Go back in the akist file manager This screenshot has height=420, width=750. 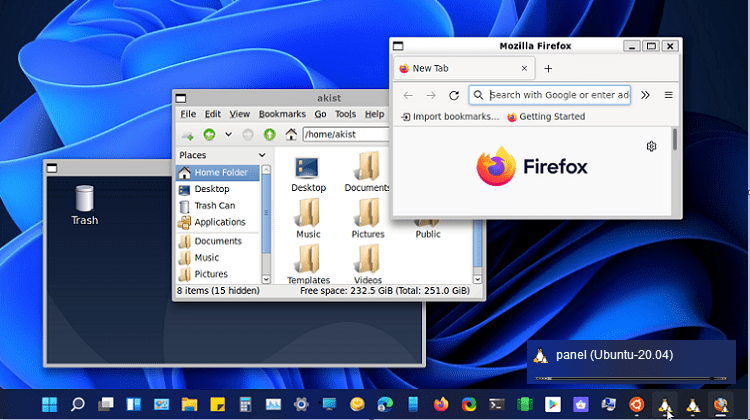point(209,134)
